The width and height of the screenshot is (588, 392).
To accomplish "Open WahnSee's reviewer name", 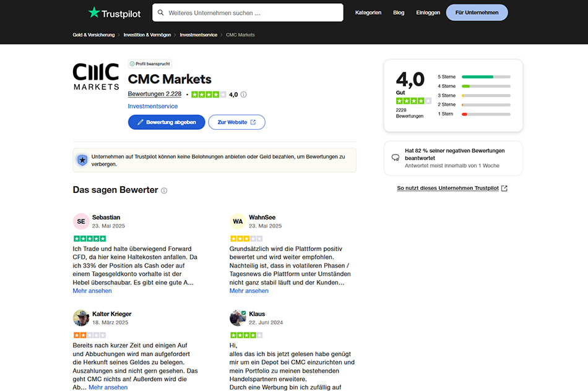I will pos(262,218).
